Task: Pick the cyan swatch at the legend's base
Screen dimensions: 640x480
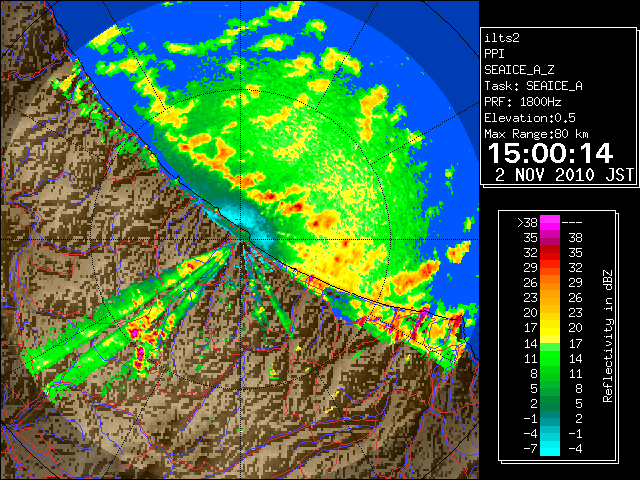Action: pyautogui.click(x=550, y=448)
